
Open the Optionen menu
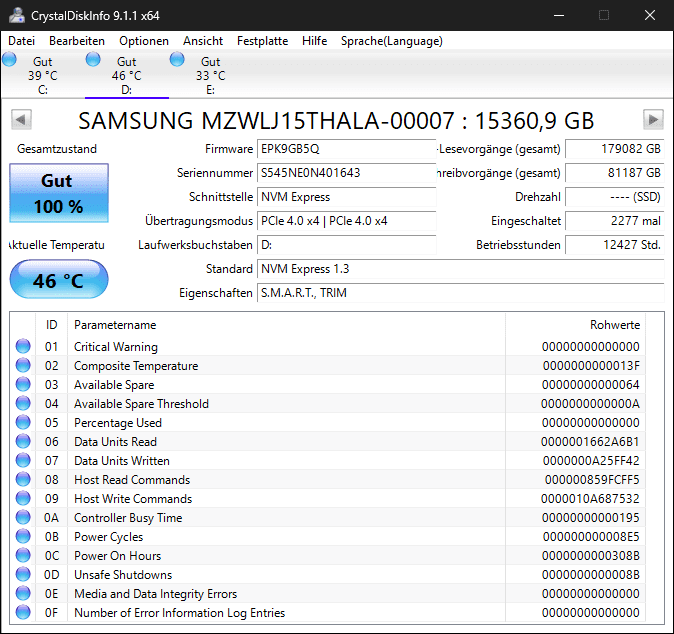tap(144, 41)
